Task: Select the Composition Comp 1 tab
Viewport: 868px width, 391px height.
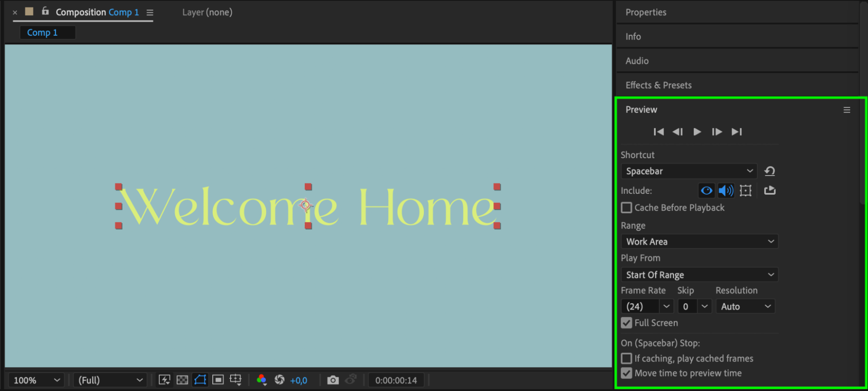Action: pos(97,12)
